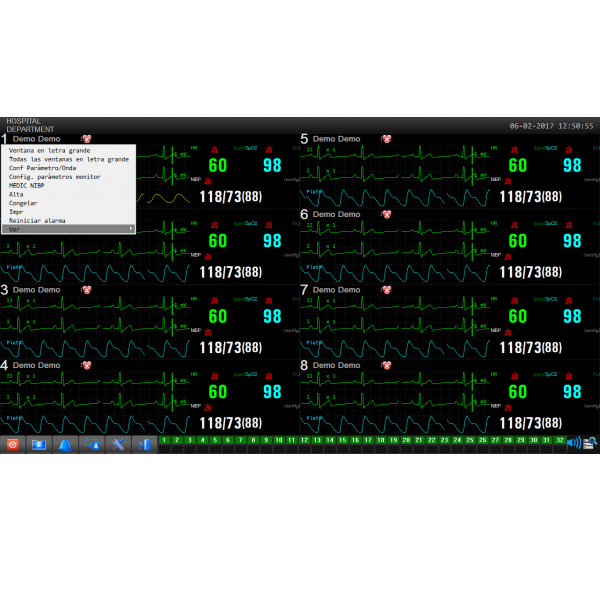Select 'Config. parámetros monitor' menu item
The width and height of the screenshot is (600, 600).
pos(68,177)
